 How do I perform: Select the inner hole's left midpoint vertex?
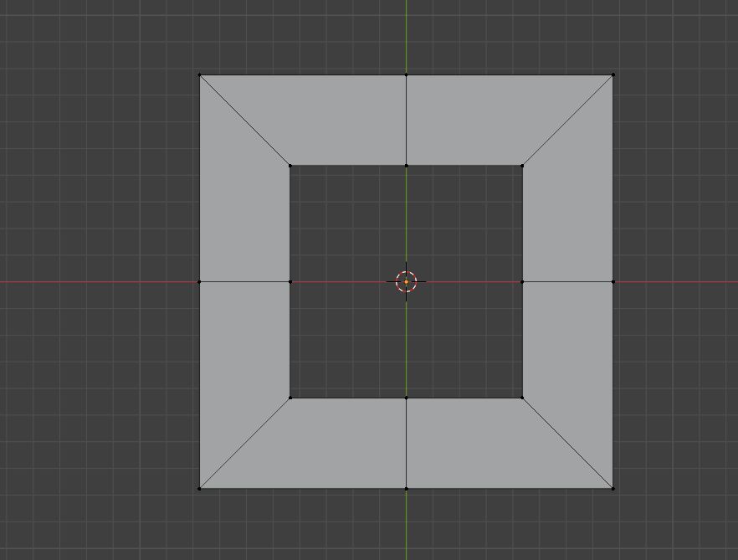pos(290,281)
